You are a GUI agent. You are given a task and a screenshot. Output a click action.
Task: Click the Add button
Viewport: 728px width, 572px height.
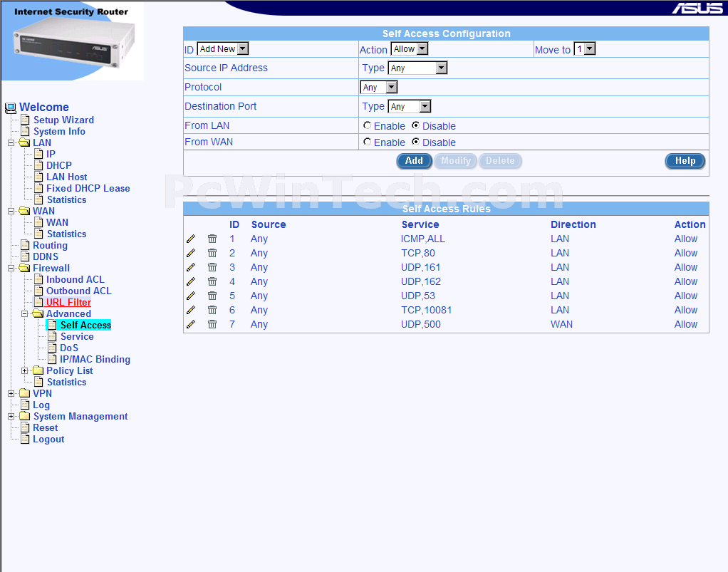(x=414, y=161)
